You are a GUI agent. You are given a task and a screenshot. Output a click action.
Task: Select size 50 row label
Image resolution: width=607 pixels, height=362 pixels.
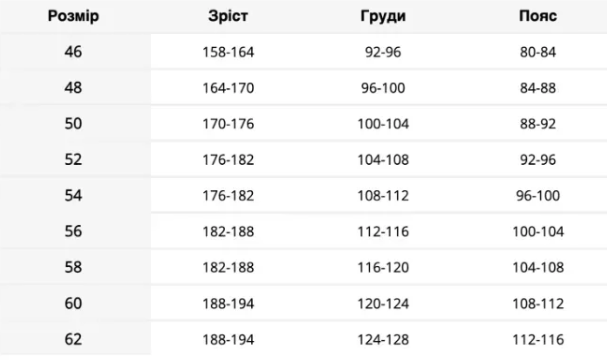click(x=73, y=124)
